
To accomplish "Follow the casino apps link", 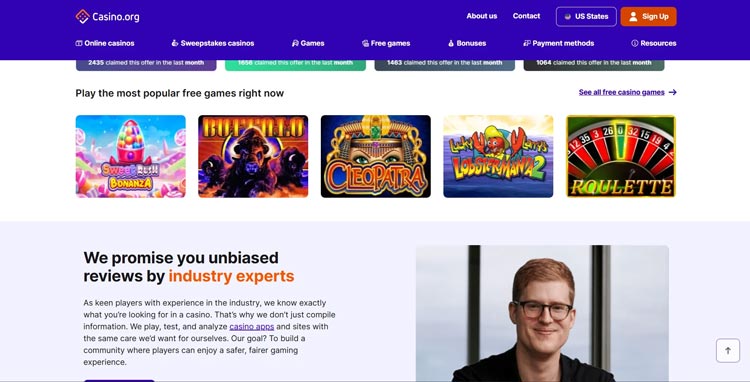I will tap(252, 327).
